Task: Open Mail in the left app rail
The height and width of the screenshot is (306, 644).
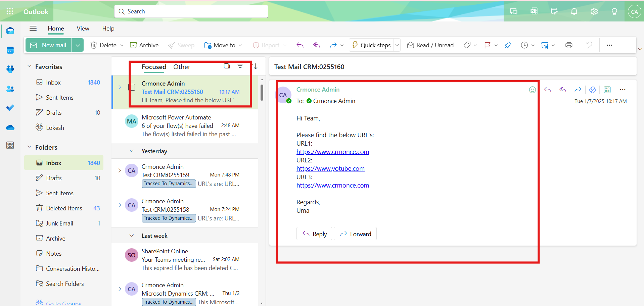Action: click(10, 31)
